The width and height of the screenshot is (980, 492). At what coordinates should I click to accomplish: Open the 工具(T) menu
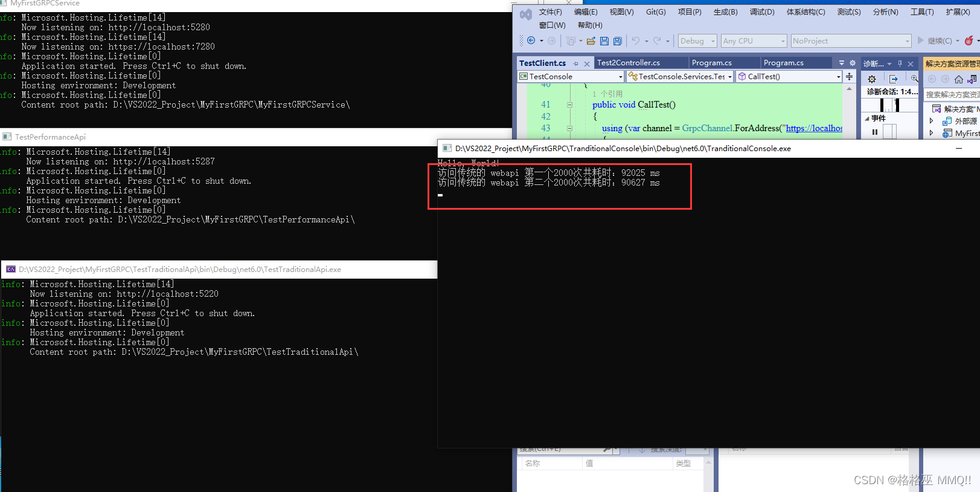(x=922, y=12)
